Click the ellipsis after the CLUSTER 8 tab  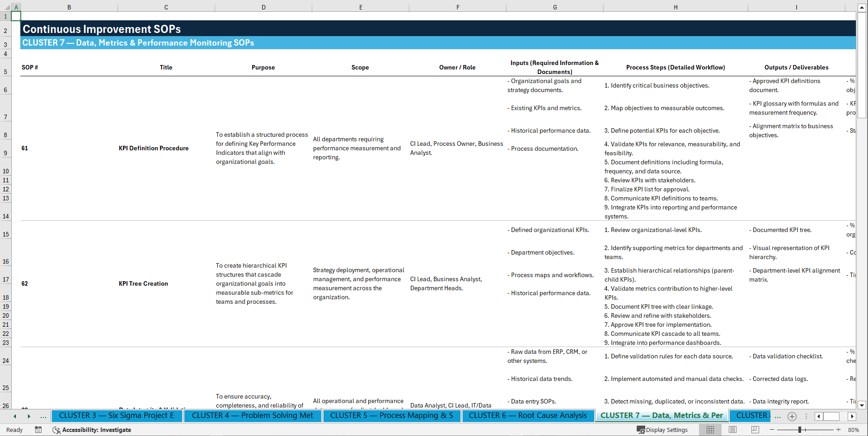(778, 416)
